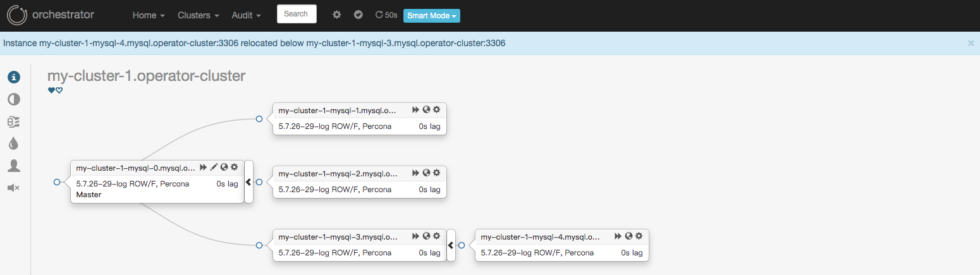Toggle the 50s auto-refresh countdown
Viewport: 980px width, 275px height.
(x=386, y=15)
